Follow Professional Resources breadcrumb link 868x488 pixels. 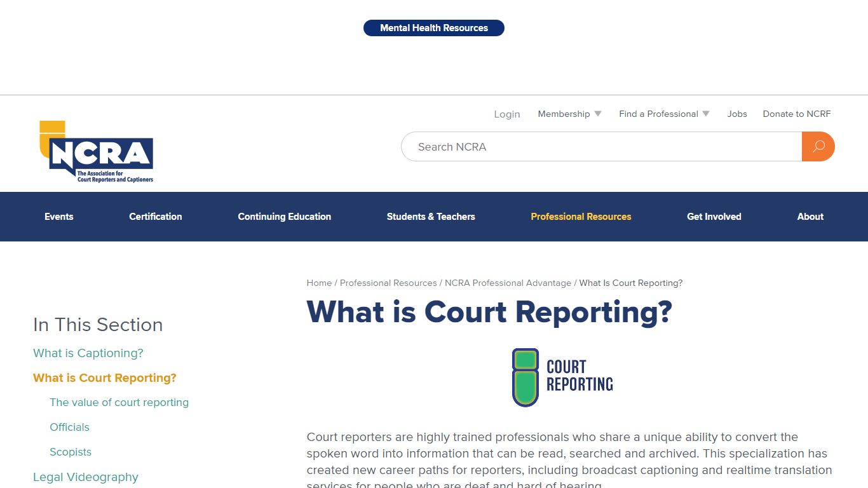tap(388, 283)
